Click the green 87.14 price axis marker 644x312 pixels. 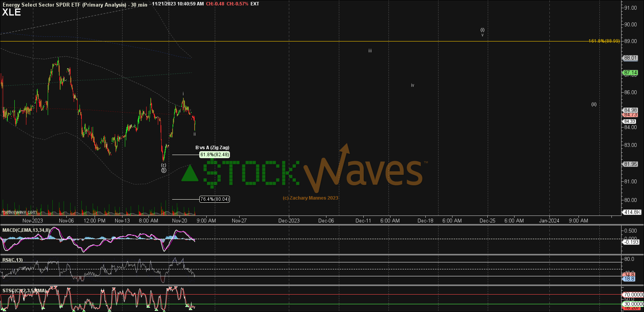point(630,72)
